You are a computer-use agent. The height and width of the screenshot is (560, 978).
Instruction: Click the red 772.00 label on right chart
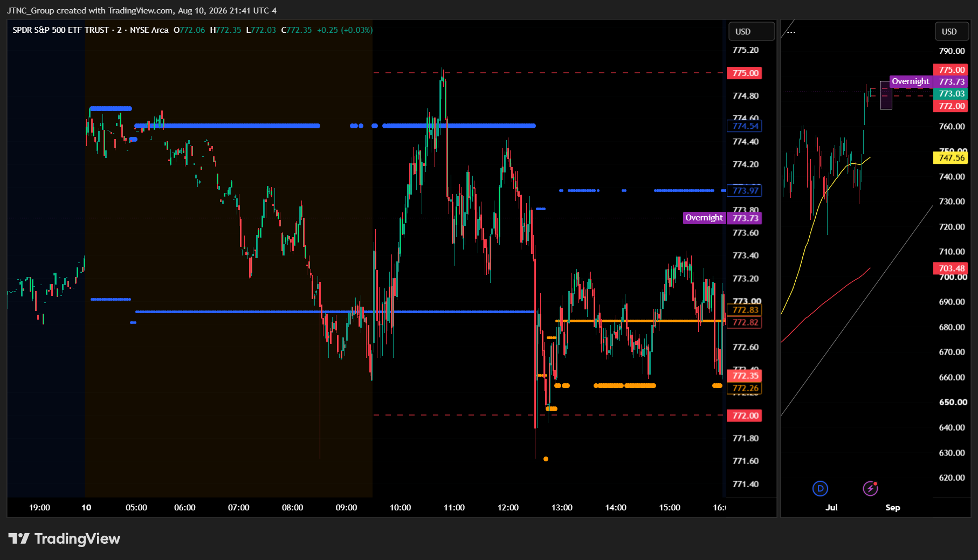click(x=952, y=106)
